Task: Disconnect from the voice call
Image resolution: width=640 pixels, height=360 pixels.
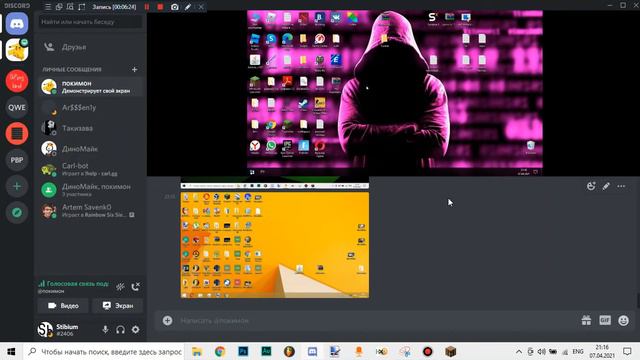Action: tap(136, 287)
